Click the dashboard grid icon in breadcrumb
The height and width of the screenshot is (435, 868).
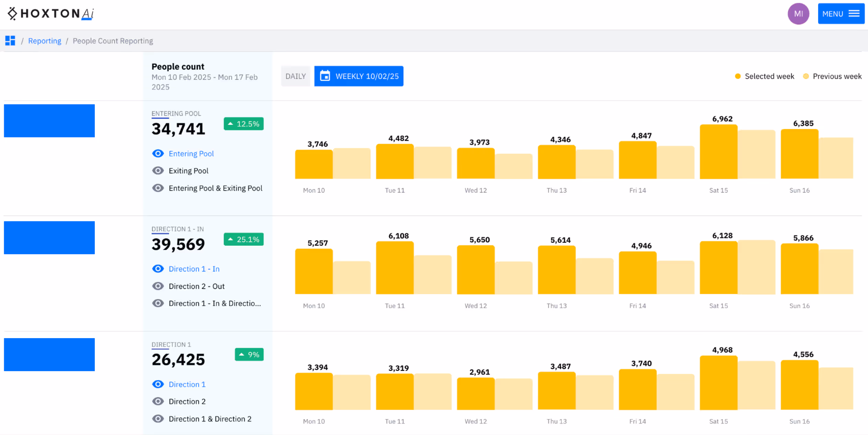pos(10,41)
